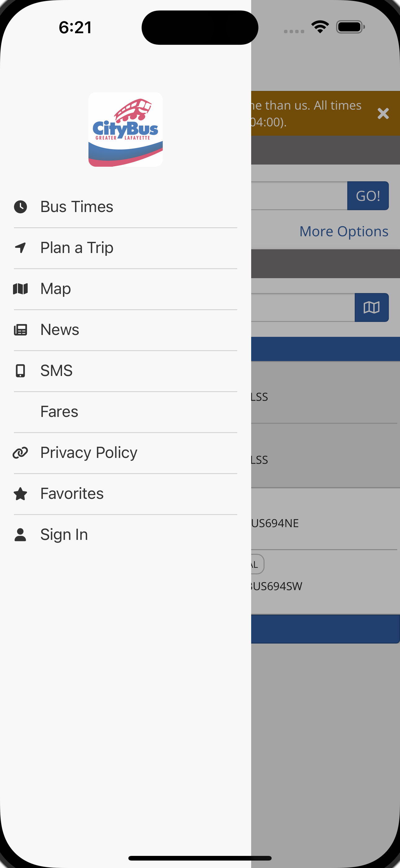Tap the CityBus Greater Lafayette logo
This screenshot has height=868, width=400.
tap(126, 129)
